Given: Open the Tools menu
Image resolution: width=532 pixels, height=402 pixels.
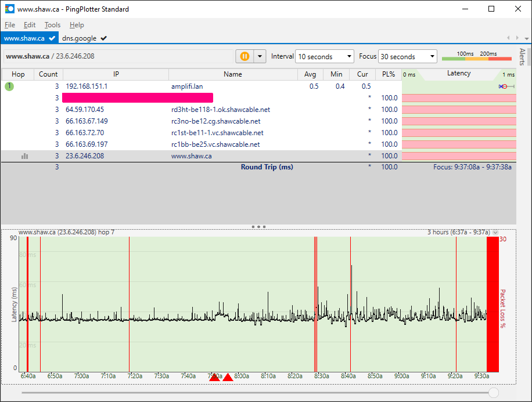Looking at the screenshot, I should click(52, 25).
